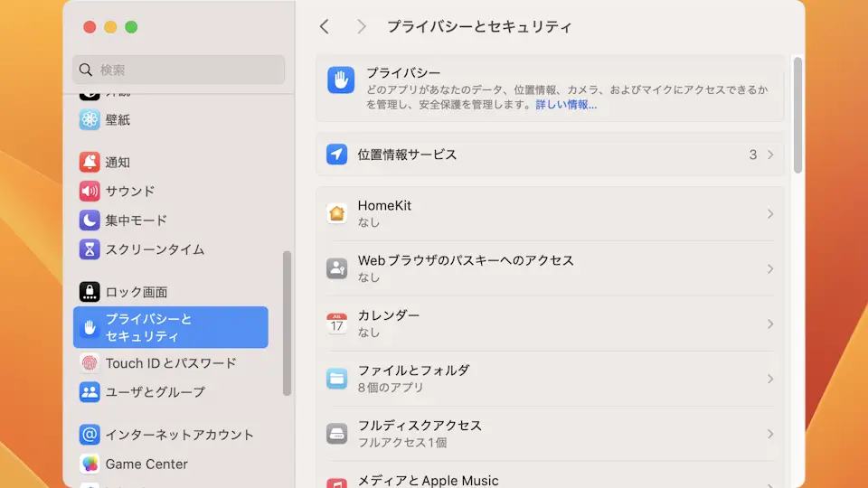
Task: Open 位置情報サービス chevron next to 3
Action: 770,155
